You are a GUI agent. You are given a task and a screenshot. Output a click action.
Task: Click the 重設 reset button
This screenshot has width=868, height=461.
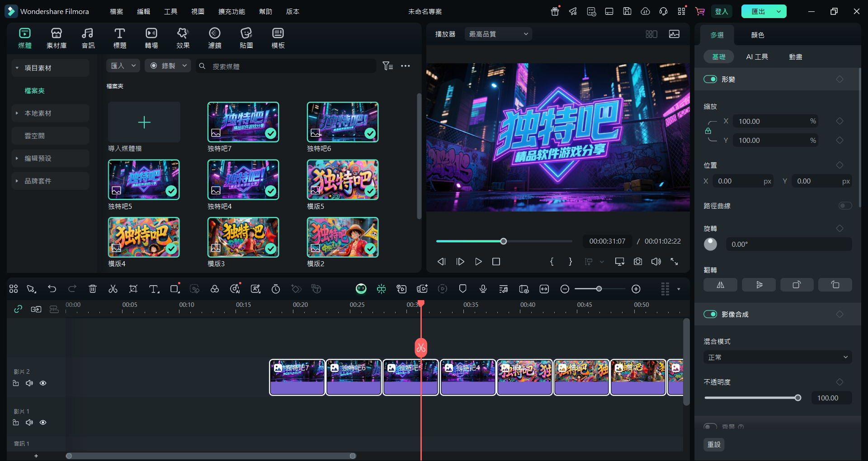tap(714, 444)
